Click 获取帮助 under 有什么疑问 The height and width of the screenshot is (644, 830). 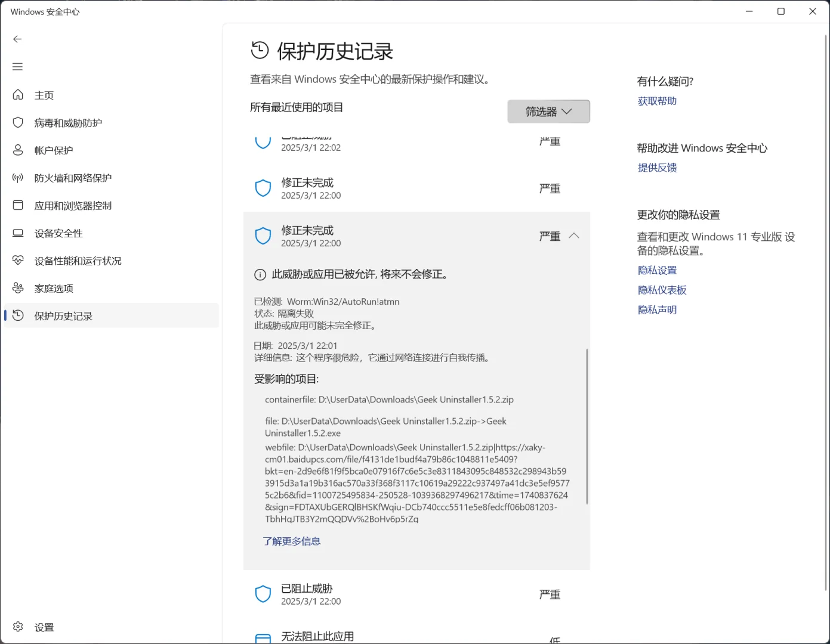pyautogui.click(x=656, y=100)
